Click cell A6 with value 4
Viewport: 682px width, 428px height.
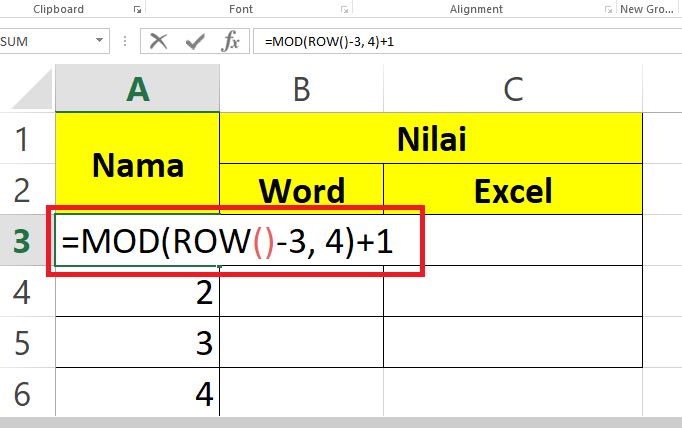click(x=137, y=393)
